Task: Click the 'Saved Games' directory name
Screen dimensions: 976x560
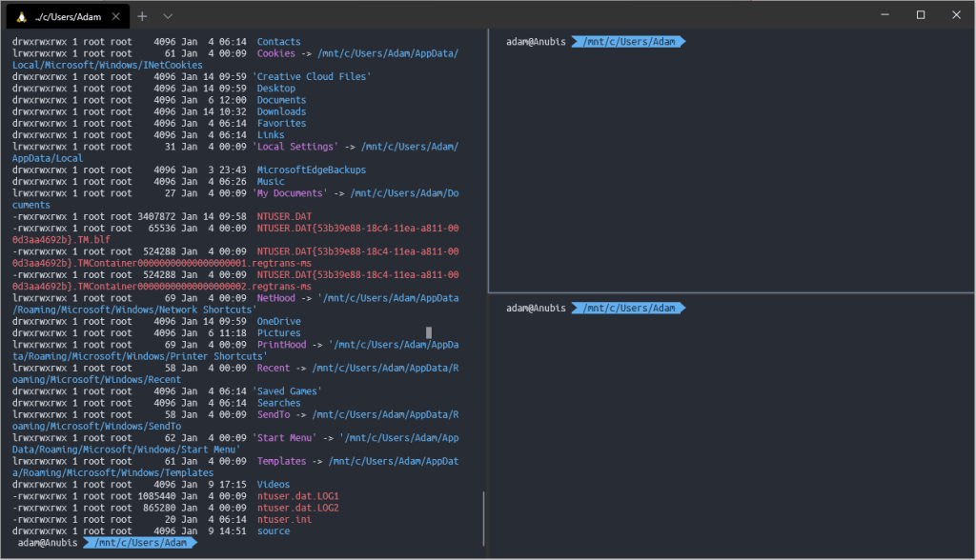Action: tap(287, 391)
